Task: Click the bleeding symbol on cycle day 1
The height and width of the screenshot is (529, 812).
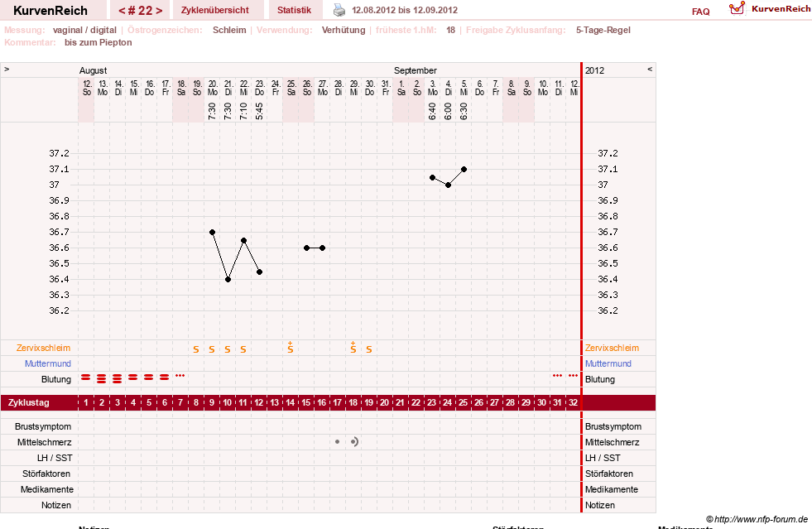Action: [x=86, y=378]
